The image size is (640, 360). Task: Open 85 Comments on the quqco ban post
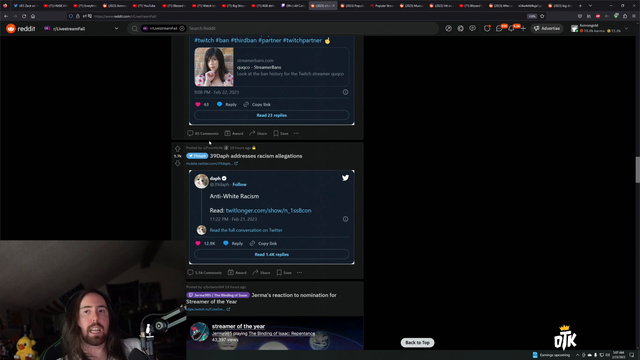click(203, 133)
